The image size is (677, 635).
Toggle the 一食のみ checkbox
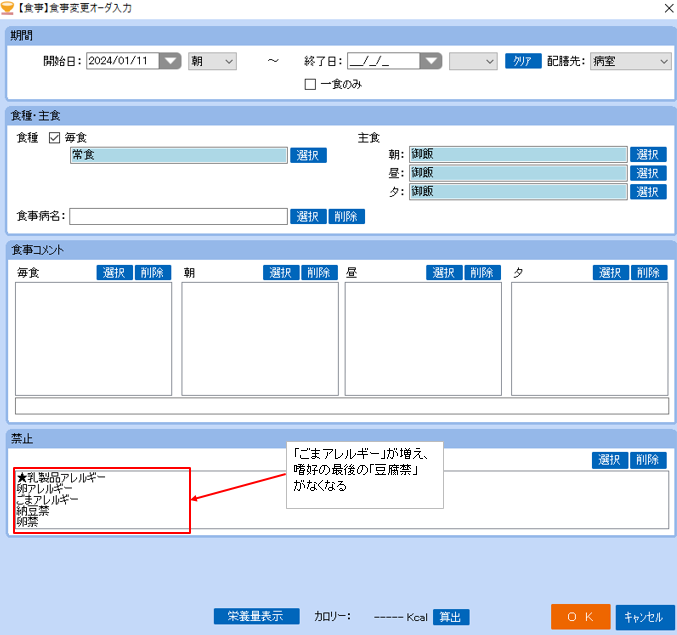coord(310,84)
